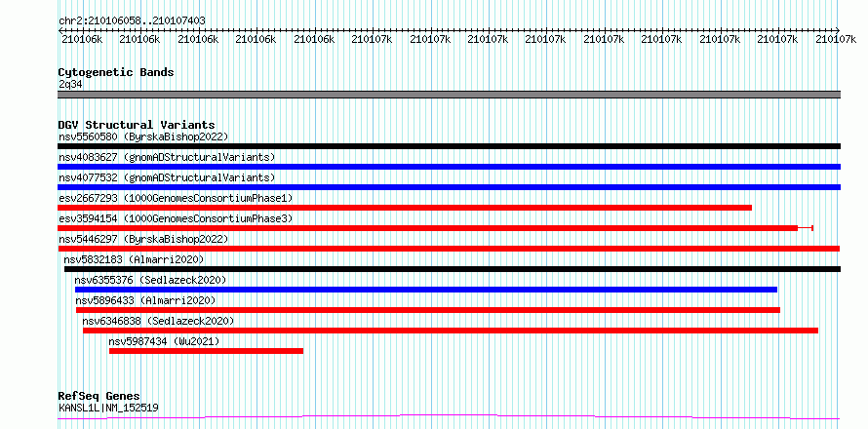Open variant label nsv4083627 (gnomADStructuralVariants)
The image size is (868, 429).
pos(167,157)
